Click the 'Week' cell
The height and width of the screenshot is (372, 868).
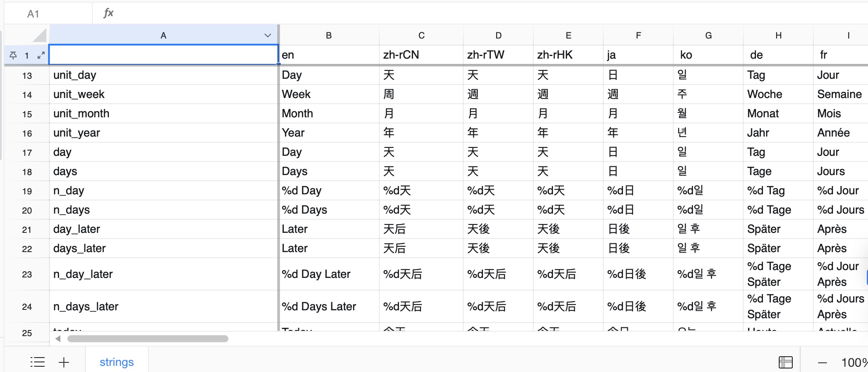[329, 94]
